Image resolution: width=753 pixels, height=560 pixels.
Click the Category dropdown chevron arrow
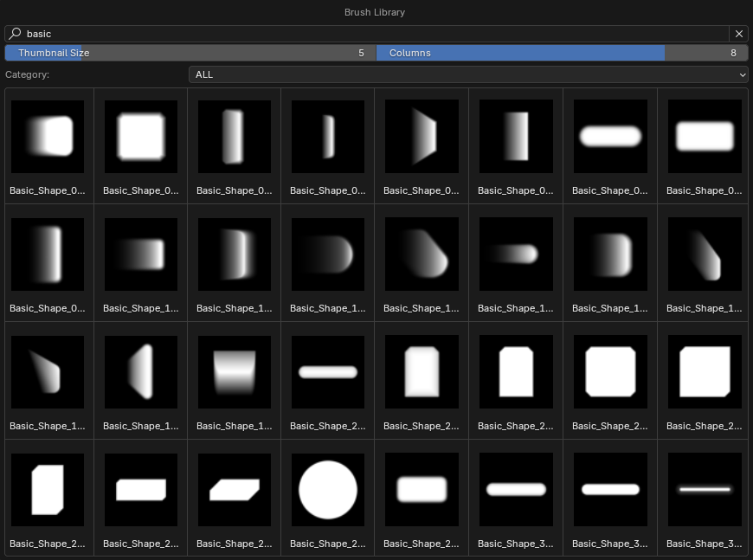[x=742, y=75]
